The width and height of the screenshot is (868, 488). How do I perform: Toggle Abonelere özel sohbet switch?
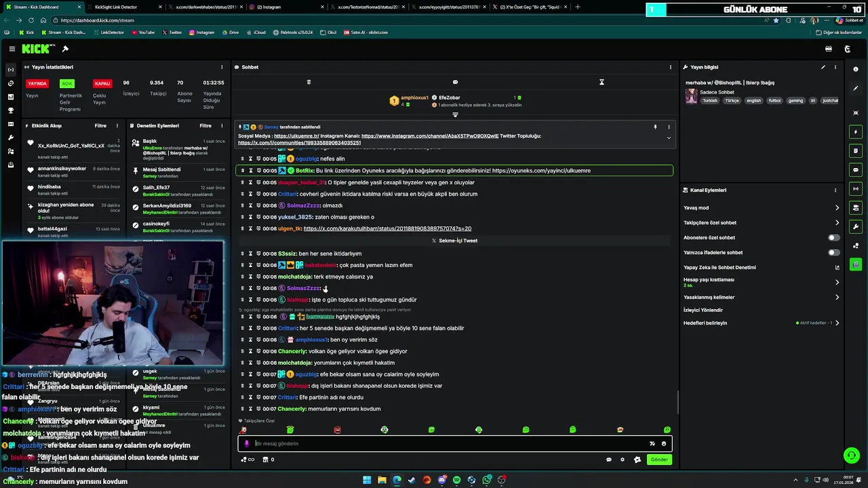[833, 238]
